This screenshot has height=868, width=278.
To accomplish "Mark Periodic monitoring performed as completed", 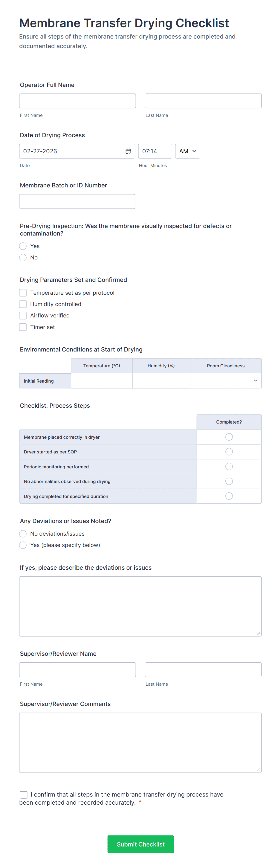I will click(229, 467).
